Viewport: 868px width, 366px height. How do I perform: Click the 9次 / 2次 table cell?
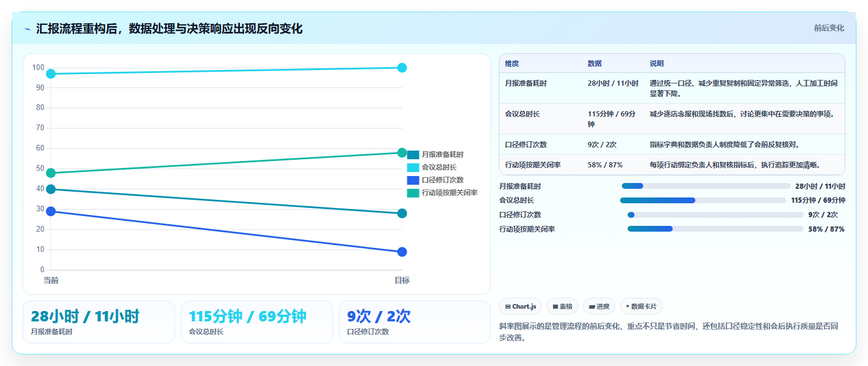(x=602, y=145)
